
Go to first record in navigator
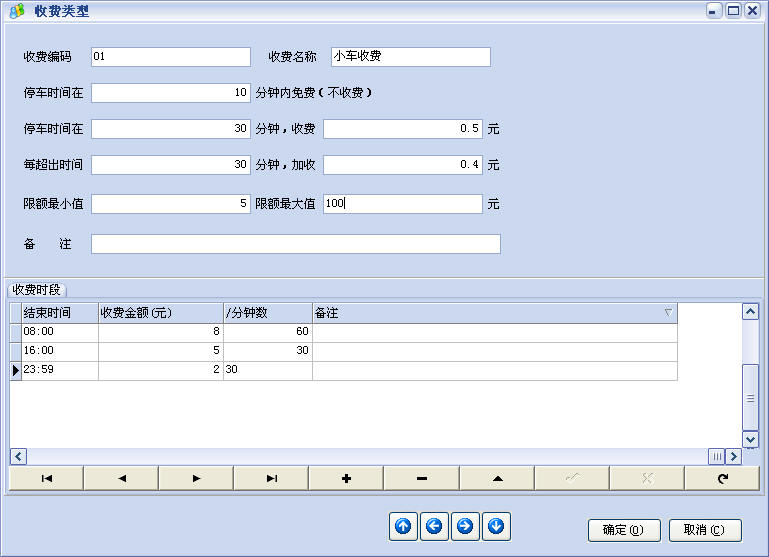point(46,478)
